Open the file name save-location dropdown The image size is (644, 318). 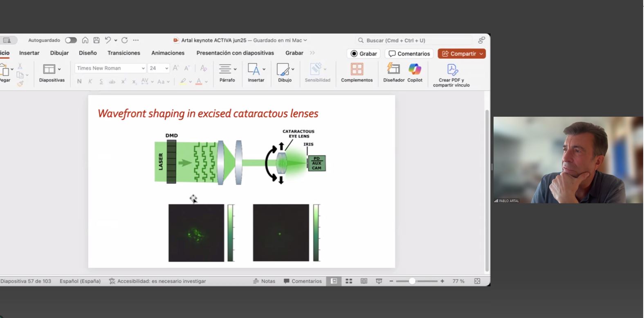click(305, 40)
